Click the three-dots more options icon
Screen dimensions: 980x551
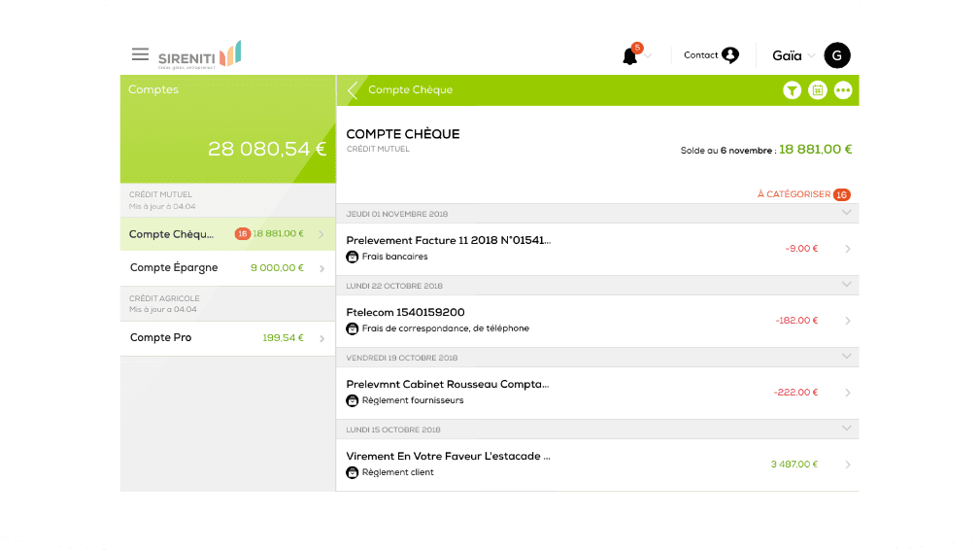[842, 90]
